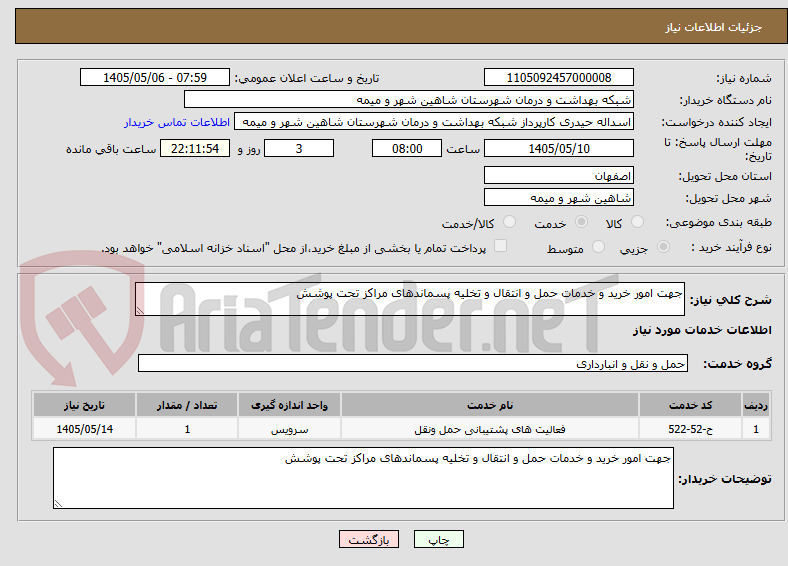
Task: Select the کالا radio button
Action: 637,222
